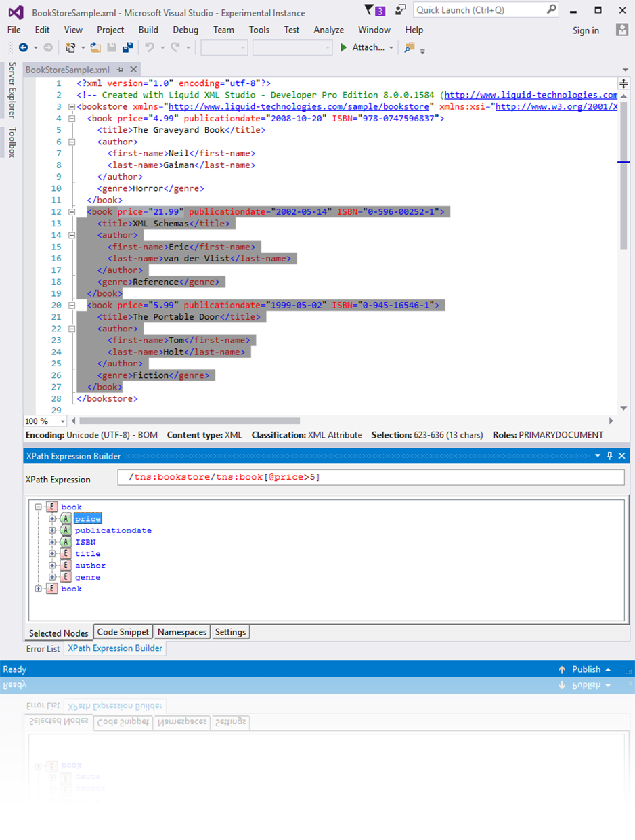Switch to the Error List tab
The image size is (635, 840).
[x=43, y=648]
